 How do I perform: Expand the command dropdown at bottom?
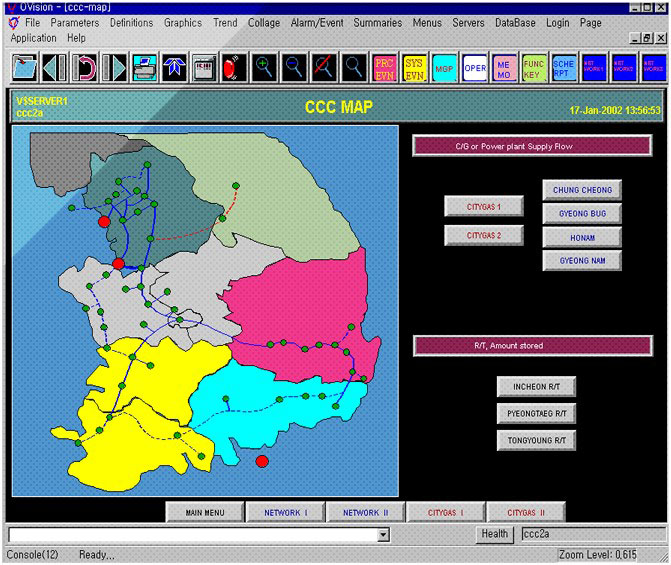point(382,535)
